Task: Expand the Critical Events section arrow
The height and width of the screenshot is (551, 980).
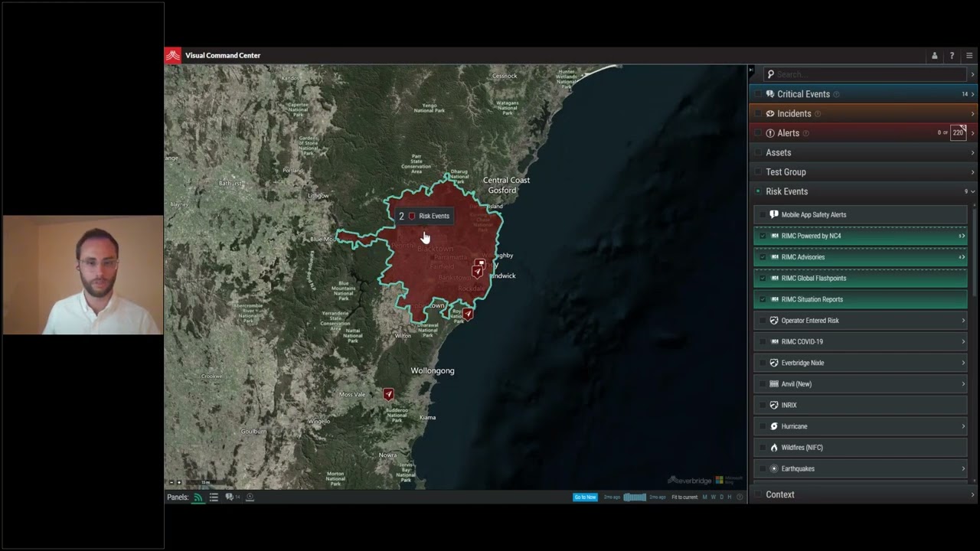Action: point(973,94)
